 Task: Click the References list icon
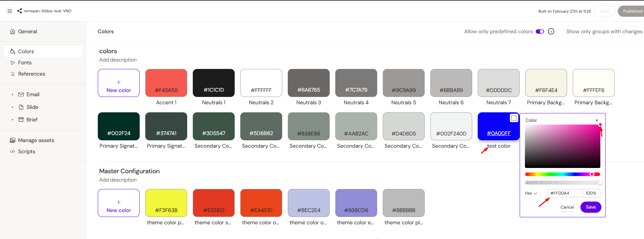point(13,74)
